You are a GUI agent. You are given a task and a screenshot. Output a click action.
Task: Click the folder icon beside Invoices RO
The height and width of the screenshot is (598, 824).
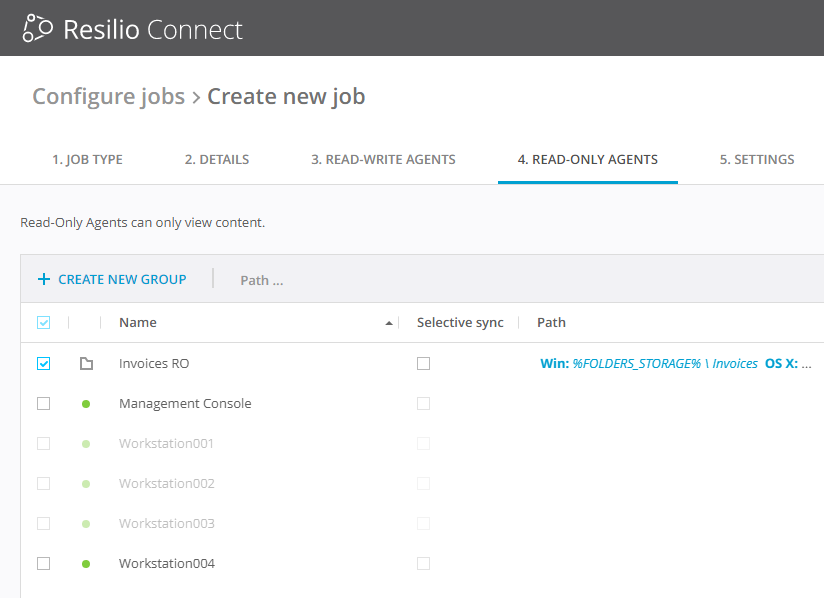pyautogui.click(x=86, y=364)
